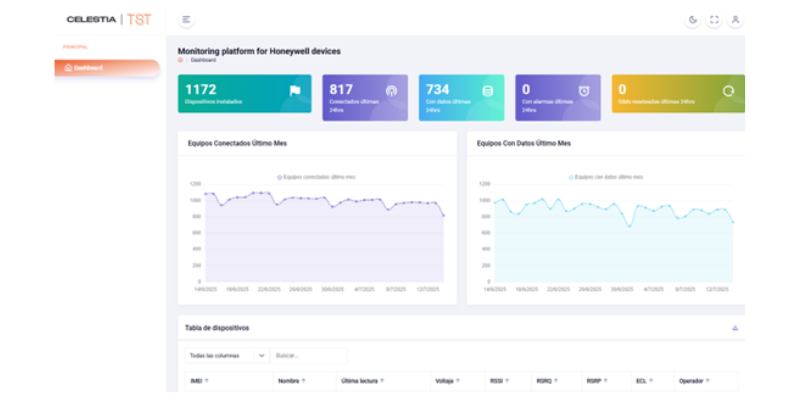Screen dimensions: 800x400
Task: Click the flag icon on installed devices card
Action: tap(295, 91)
